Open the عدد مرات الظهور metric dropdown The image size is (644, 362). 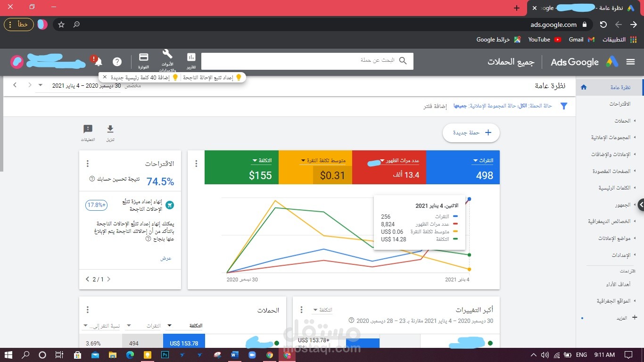(400, 161)
